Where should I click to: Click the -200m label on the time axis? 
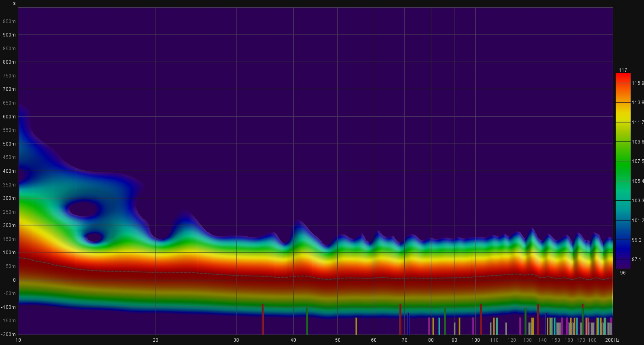(8, 334)
